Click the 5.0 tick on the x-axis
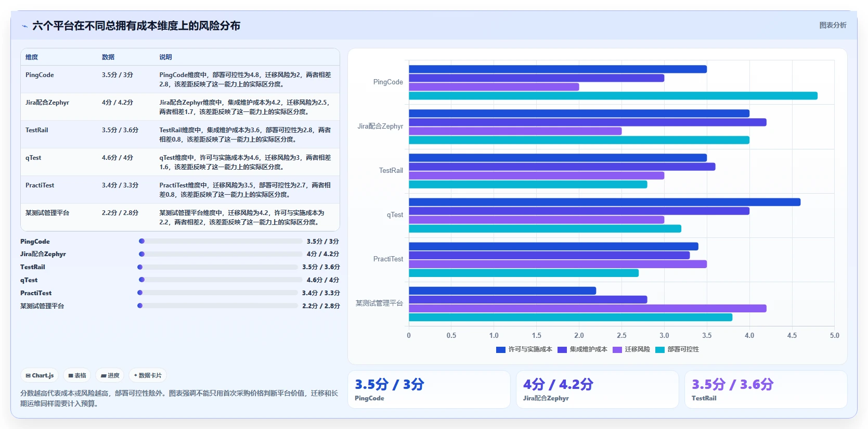The width and height of the screenshot is (868, 429). 834,336
